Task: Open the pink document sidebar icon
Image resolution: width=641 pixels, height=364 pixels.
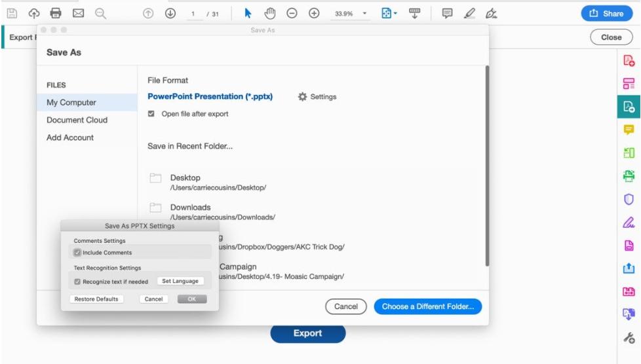Action: click(x=629, y=246)
